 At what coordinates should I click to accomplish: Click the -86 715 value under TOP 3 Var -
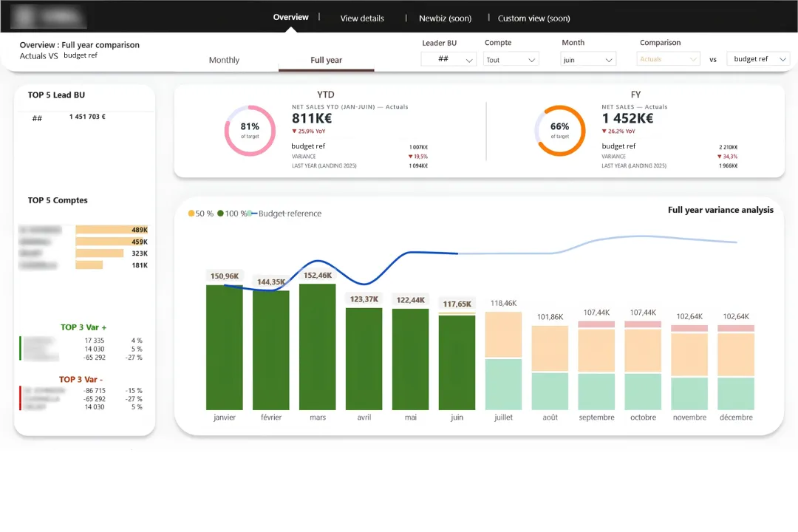[x=95, y=390]
